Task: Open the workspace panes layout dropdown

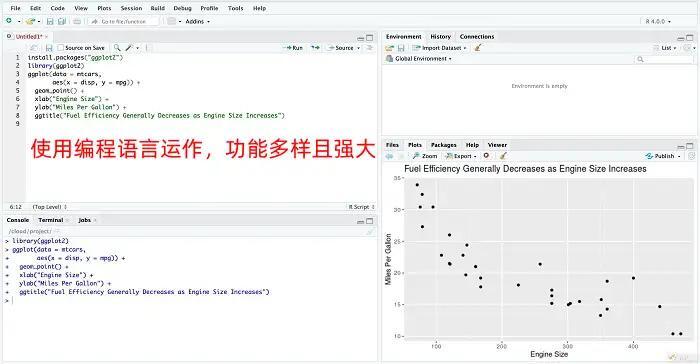Action: click(174, 21)
